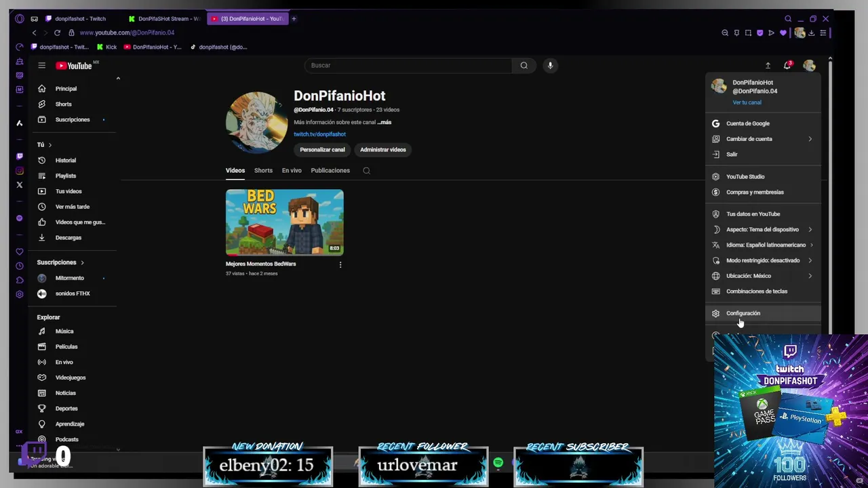Open the snapshot capture tool icon
The width and height of the screenshot is (868, 488).
[x=748, y=33]
